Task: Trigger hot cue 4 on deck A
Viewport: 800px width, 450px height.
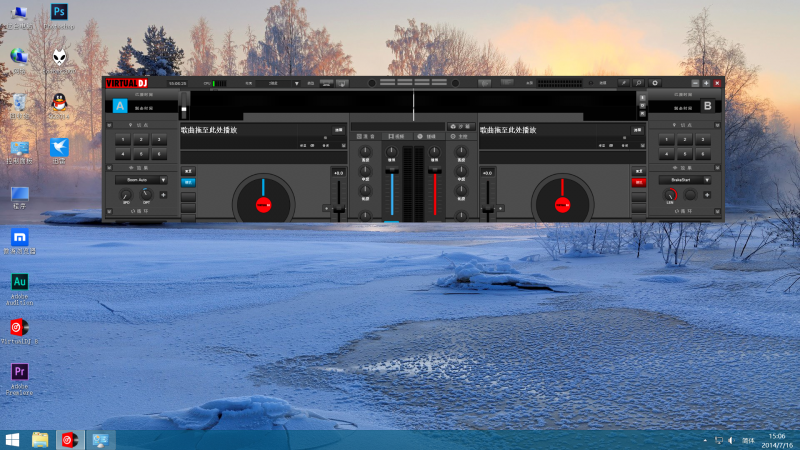Action: pos(123,154)
